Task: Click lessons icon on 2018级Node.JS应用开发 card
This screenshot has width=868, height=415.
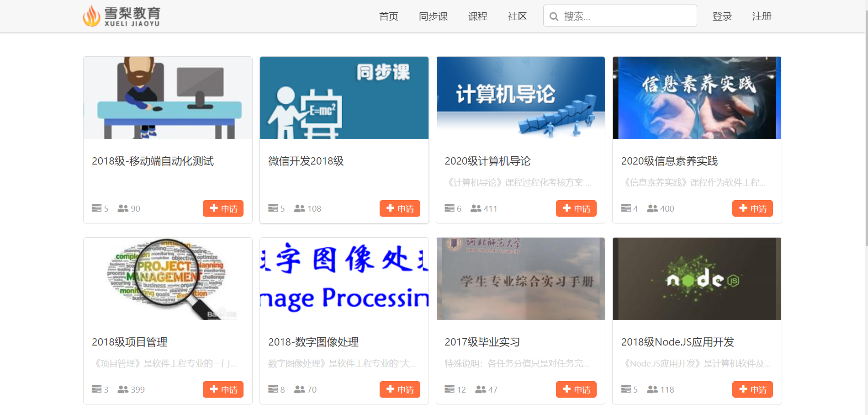Action: [626, 389]
